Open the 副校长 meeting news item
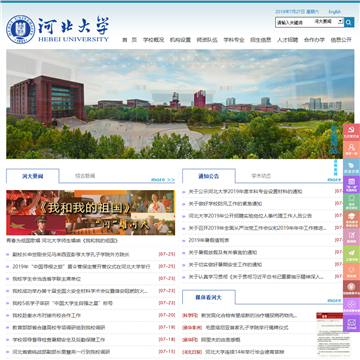Screen dimensions: 360x360 point(71,254)
